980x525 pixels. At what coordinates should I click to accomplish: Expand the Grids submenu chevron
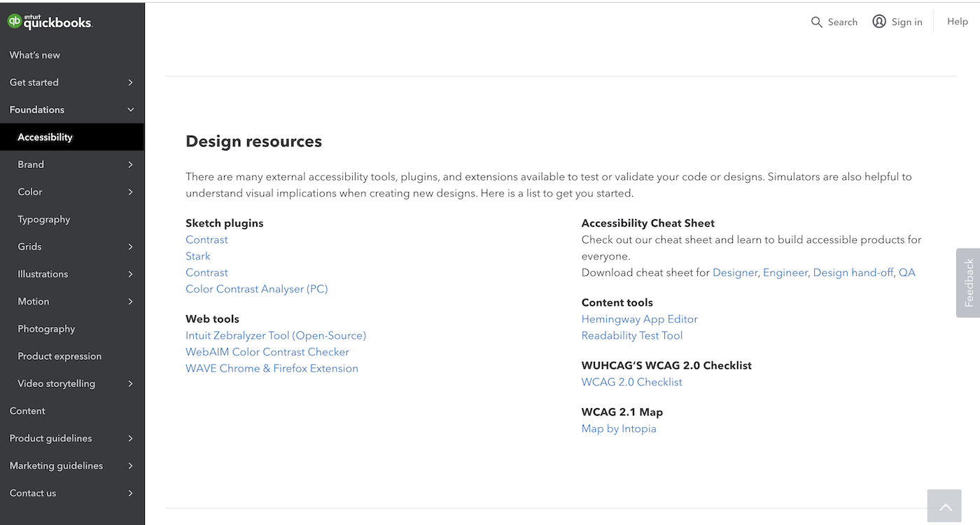(x=130, y=246)
